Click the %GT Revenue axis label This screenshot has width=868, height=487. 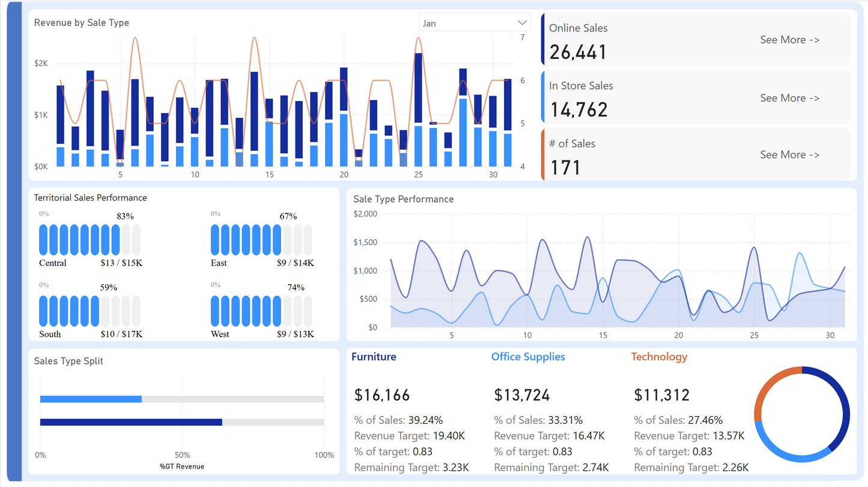182,466
